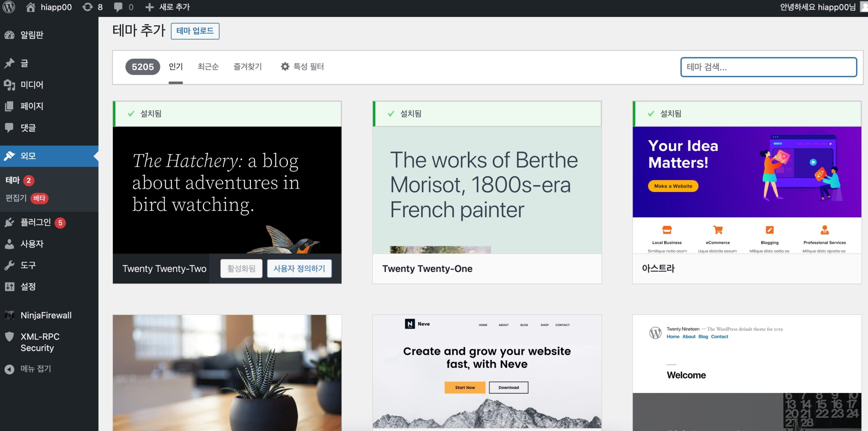This screenshot has width=868, height=431.
Task: Open 도구 tools wrench icon
Action: point(9,265)
